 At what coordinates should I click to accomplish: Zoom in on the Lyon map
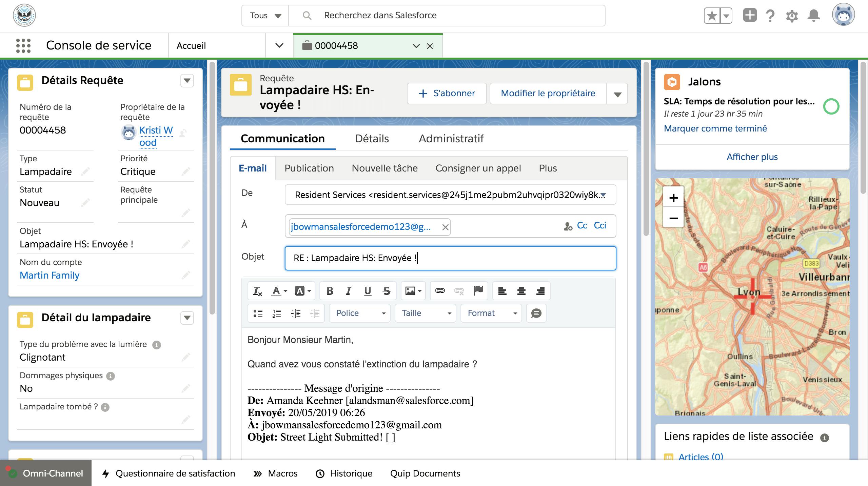673,198
